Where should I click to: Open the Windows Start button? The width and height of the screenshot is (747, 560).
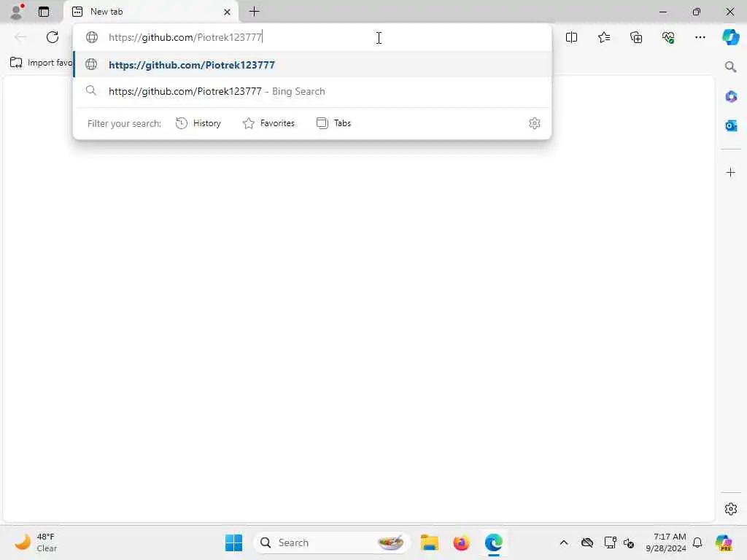click(x=233, y=542)
